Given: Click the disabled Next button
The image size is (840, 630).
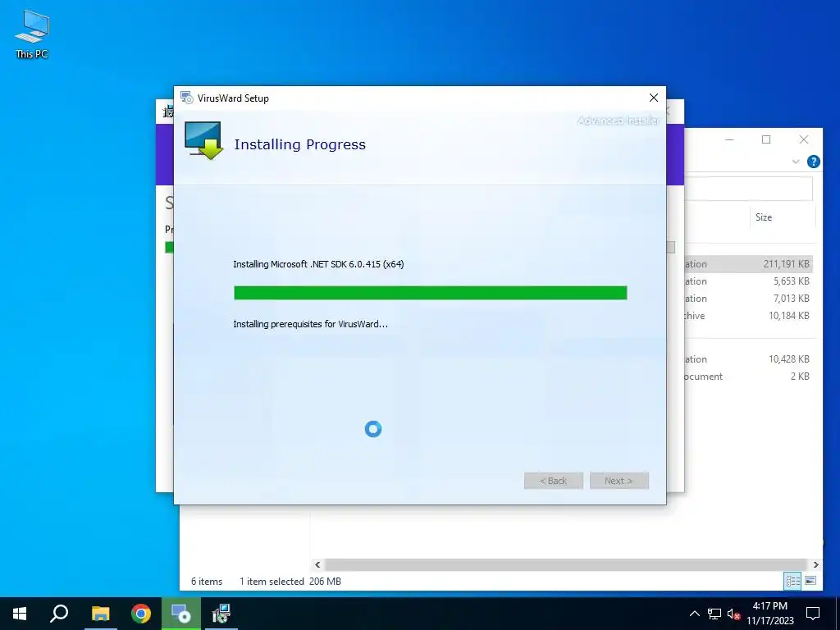Looking at the screenshot, I should point(619,481).
